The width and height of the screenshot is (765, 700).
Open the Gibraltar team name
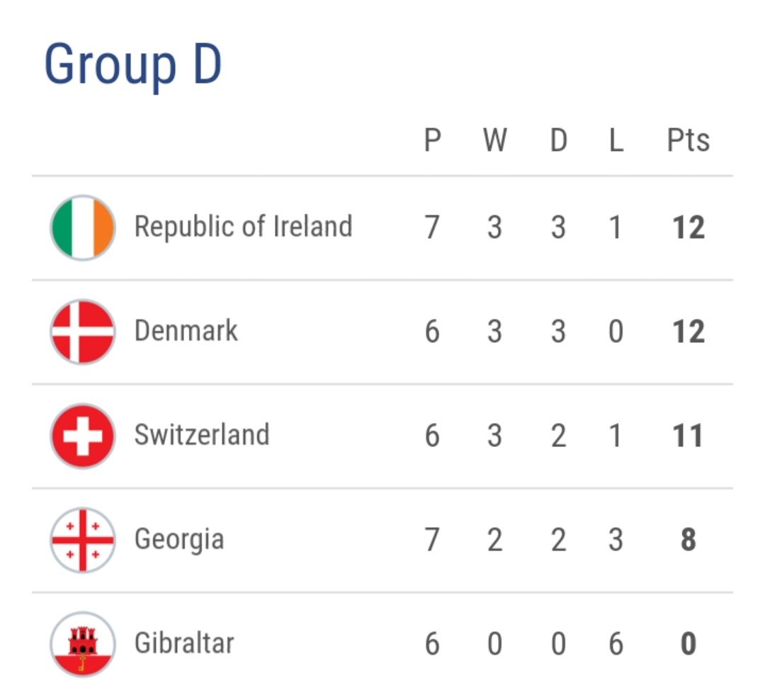[184, 643]
